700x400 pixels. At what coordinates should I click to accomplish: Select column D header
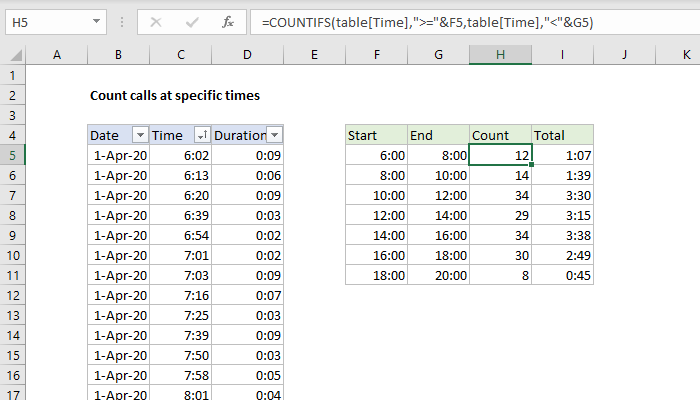247,55
